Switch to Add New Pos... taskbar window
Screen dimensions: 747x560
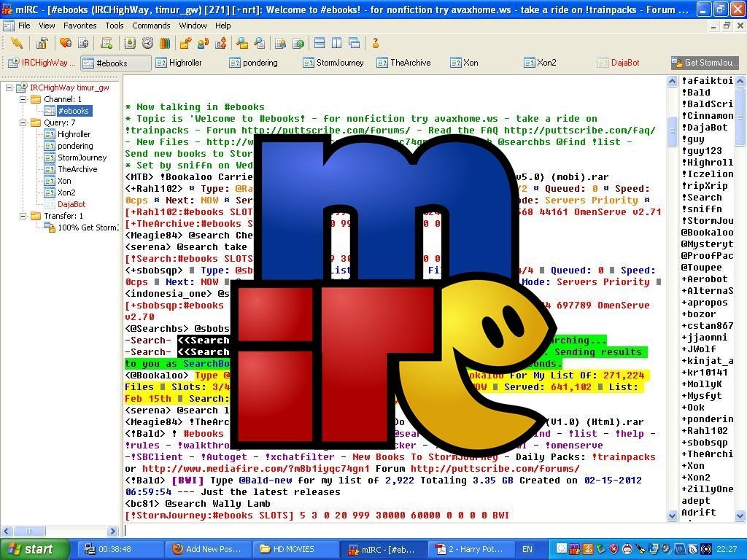click(208, 549)
